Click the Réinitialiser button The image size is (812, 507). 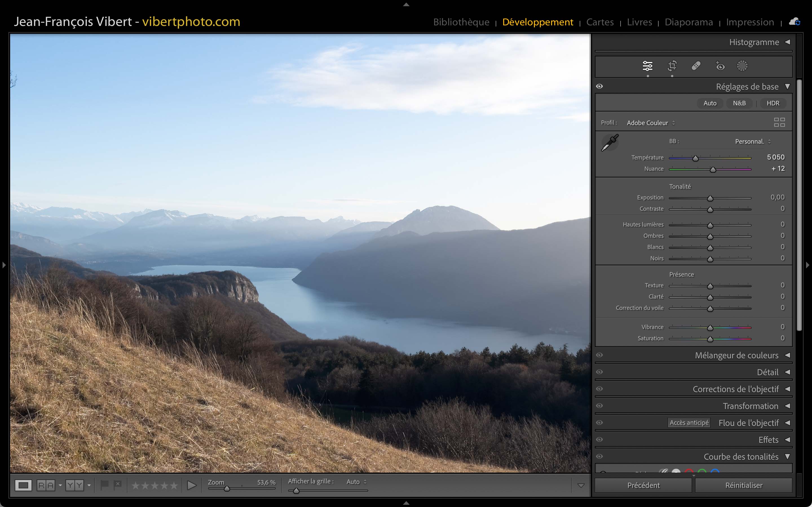coord(743,485)
